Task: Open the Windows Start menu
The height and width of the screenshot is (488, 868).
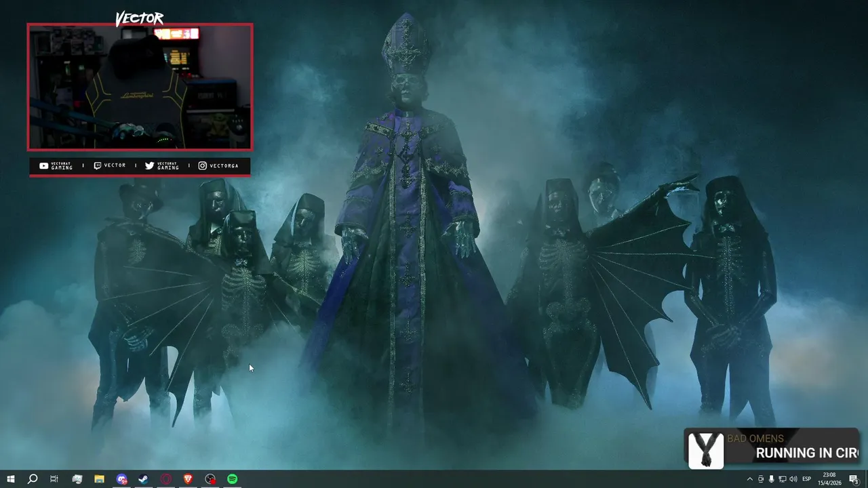Action: click(10, 479)
